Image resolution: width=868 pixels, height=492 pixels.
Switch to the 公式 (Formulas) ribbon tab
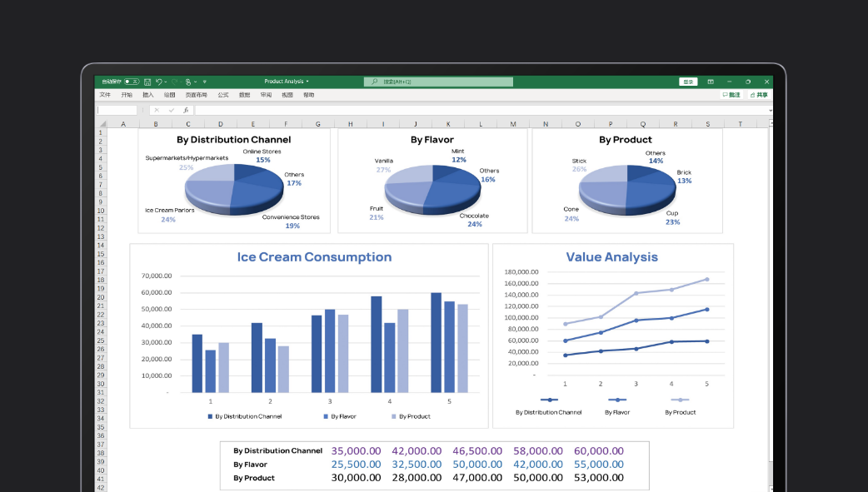click(x=223, y=95)
